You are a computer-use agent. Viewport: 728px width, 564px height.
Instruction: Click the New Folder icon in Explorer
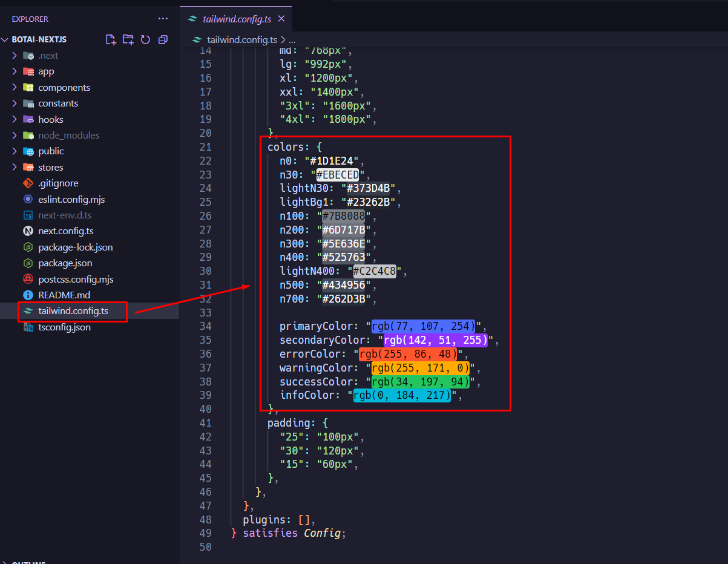coord(128,39)
